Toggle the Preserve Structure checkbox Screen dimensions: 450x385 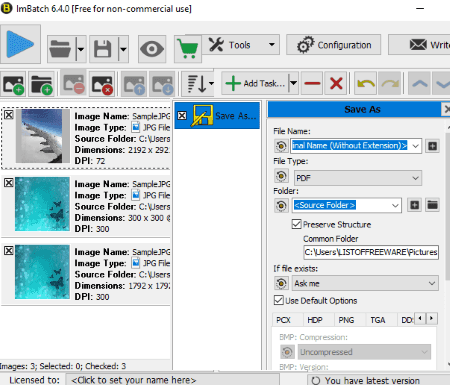coord(296,224)
